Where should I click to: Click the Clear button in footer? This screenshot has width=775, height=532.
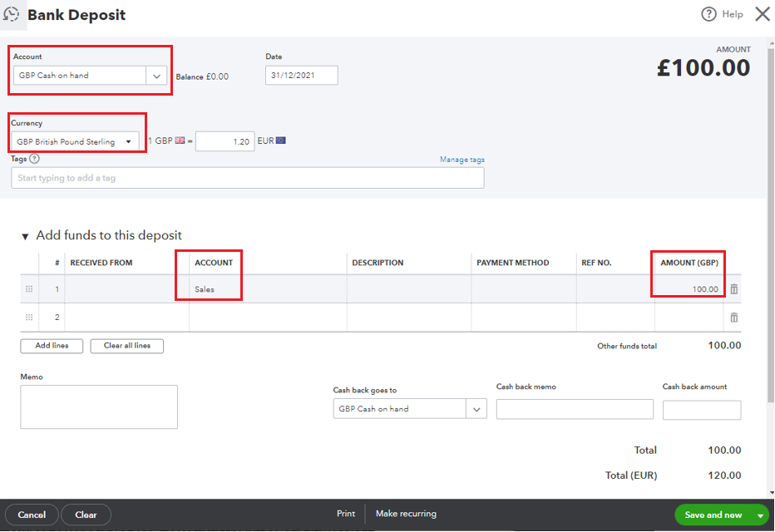tap(86, 515)
